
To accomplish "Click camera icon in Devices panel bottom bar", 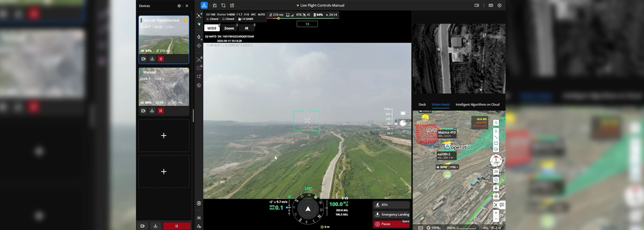I will (143, 226).
